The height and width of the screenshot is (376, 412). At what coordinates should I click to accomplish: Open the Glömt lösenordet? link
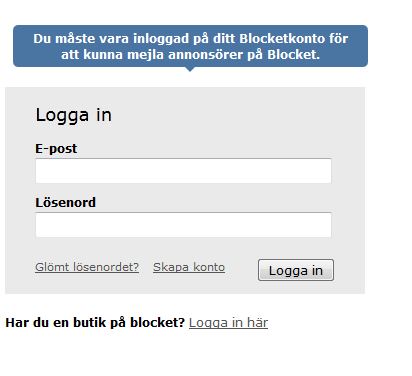click(87, 267)
